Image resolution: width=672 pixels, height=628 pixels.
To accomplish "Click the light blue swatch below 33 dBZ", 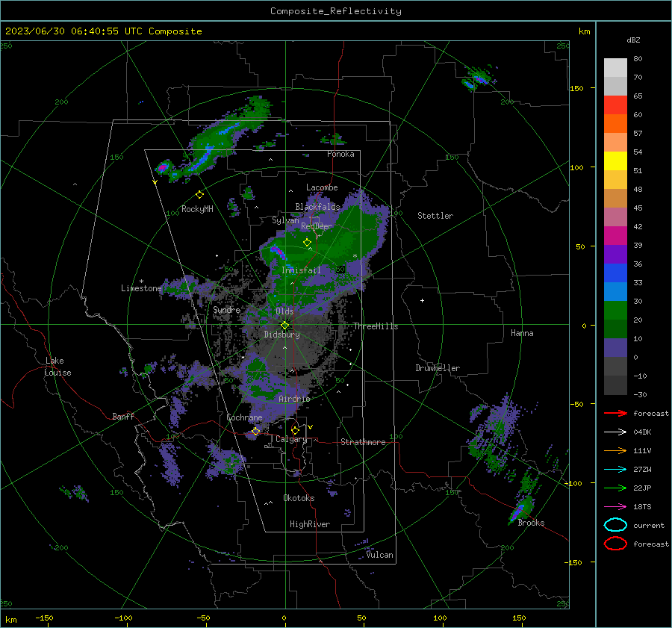I will (615, 291).
